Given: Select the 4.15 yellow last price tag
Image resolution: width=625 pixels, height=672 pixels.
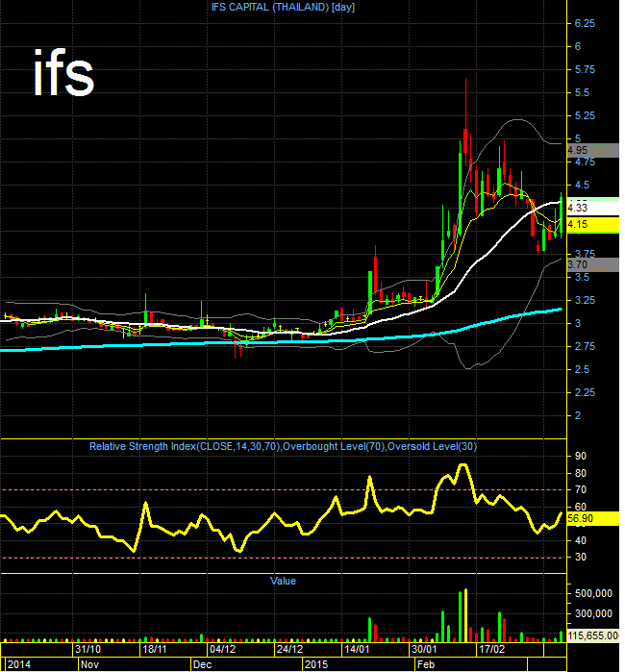Looking at the screenshot, I should click(x=593, y=225).
